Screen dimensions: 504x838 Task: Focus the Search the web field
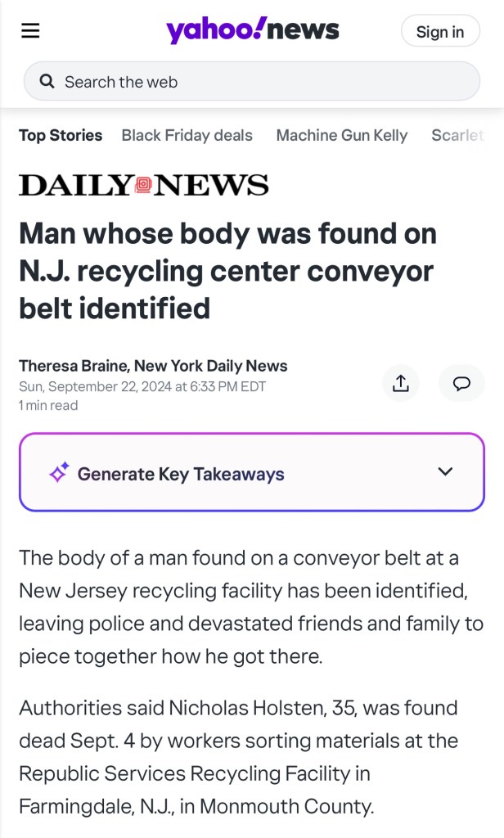262,82
